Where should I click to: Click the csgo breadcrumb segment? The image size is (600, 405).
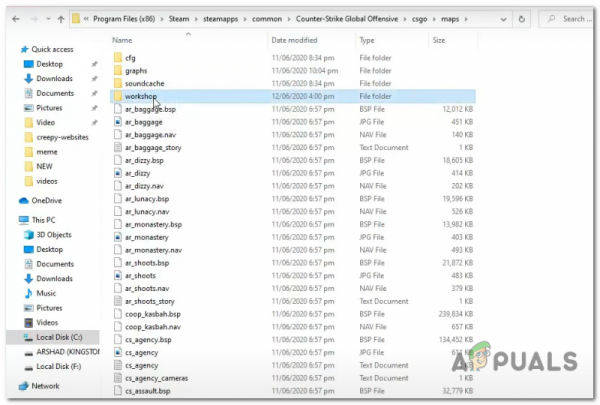click(419, 19)
